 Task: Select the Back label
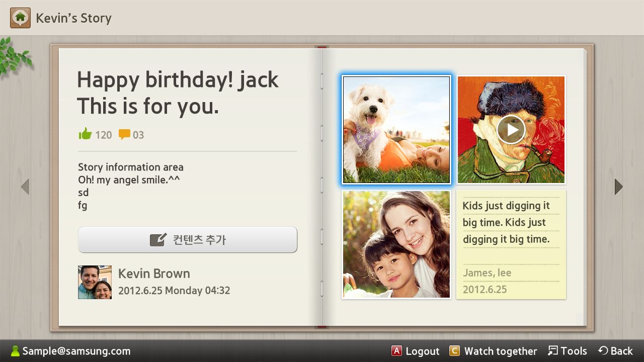[622, 351]
